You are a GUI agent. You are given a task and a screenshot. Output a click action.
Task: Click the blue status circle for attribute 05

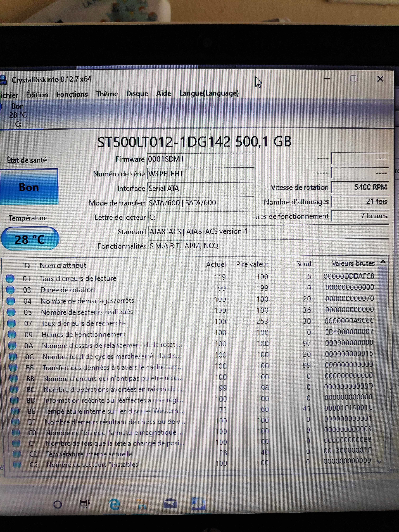tap(11, 312)
